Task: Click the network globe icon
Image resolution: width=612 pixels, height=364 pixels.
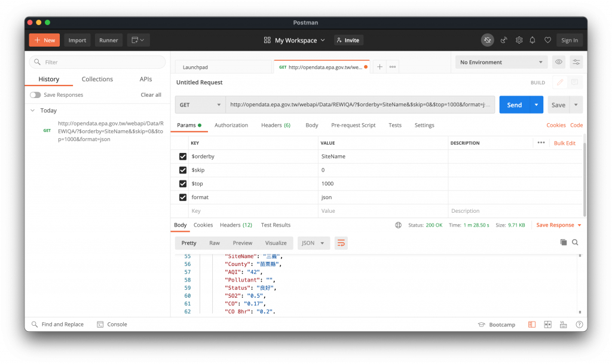Action: (x=398, y=225)
